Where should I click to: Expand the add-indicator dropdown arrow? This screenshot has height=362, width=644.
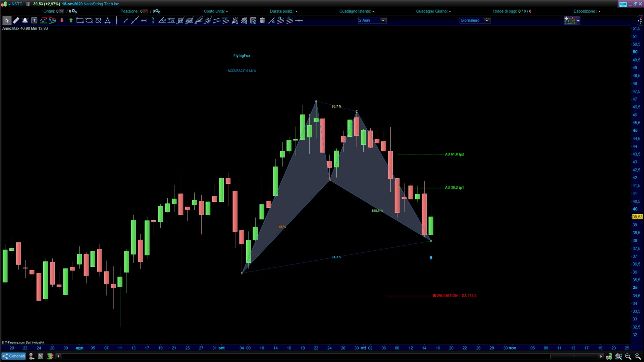(x=578, y=21)
